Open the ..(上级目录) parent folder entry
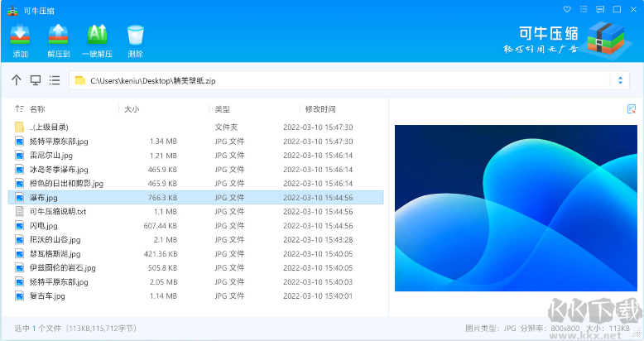The image size is (644, 341). pyautogui.click(x=49, y=127)
